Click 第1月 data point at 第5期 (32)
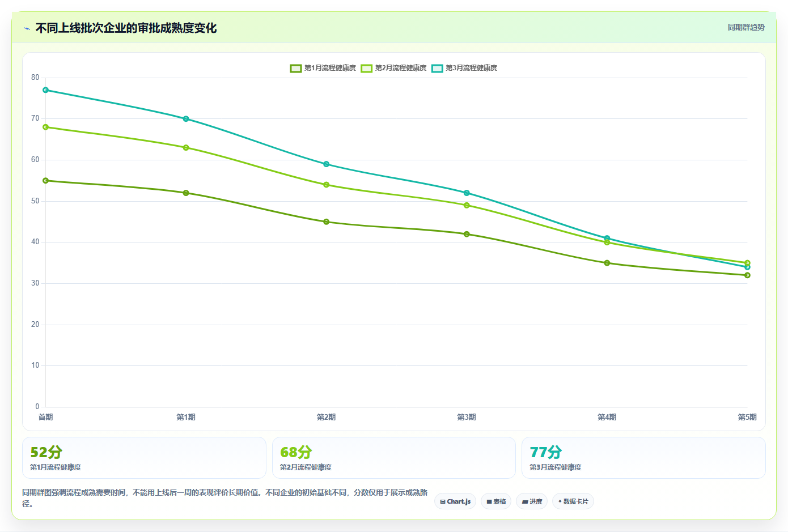This screenshot has width=788, height=532. [x=747, y=275]
